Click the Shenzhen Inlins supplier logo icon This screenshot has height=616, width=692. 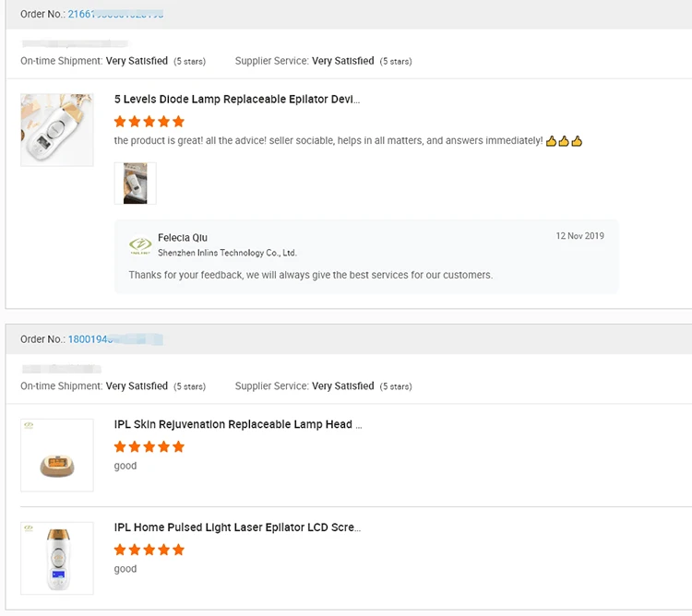(x=140, y=245)
